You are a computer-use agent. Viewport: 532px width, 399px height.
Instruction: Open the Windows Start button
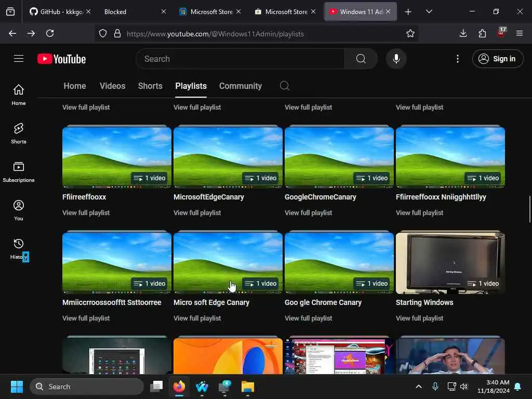[x=17, y=387]
